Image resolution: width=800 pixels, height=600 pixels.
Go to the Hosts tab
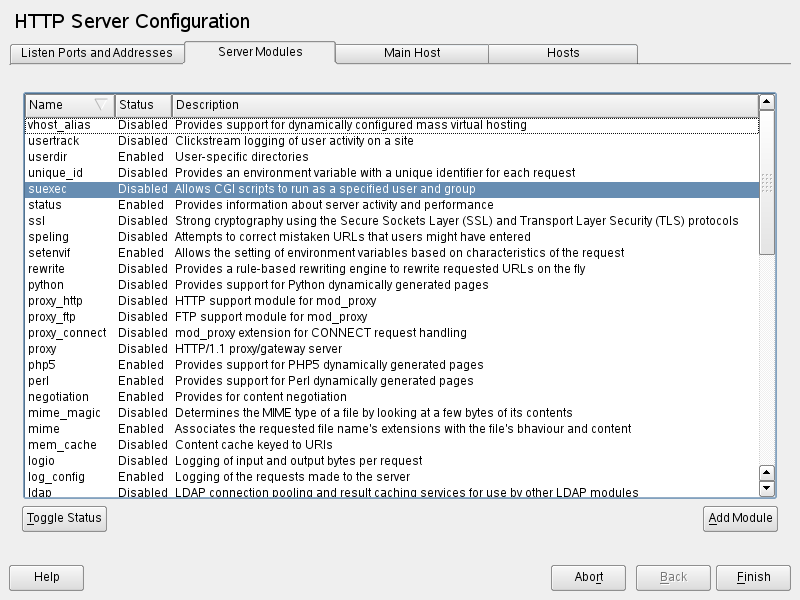point(563,53)
